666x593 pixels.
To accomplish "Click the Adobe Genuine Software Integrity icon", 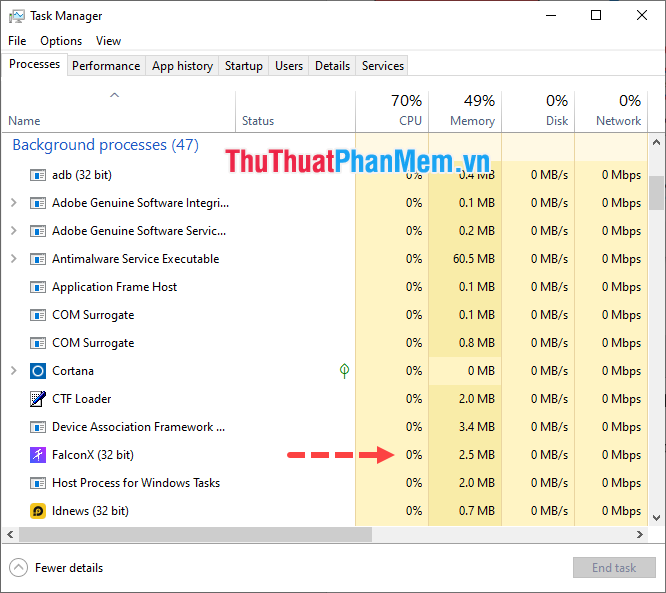I will click(38, 203).
